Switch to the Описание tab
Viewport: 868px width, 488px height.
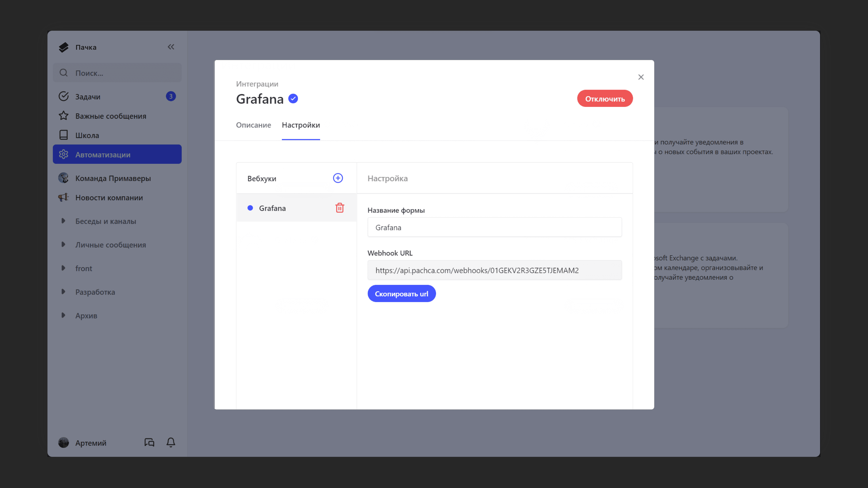pos(253,125)
